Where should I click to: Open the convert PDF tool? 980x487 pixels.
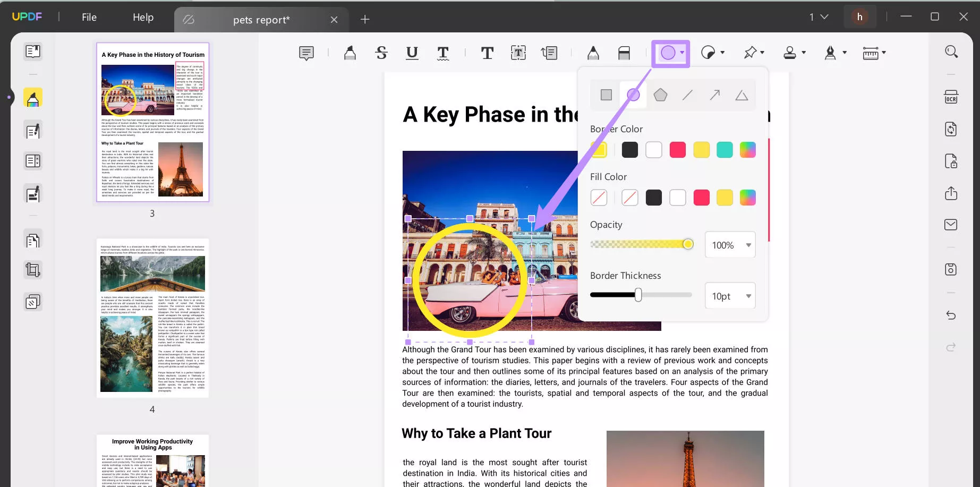coord(951,129)
